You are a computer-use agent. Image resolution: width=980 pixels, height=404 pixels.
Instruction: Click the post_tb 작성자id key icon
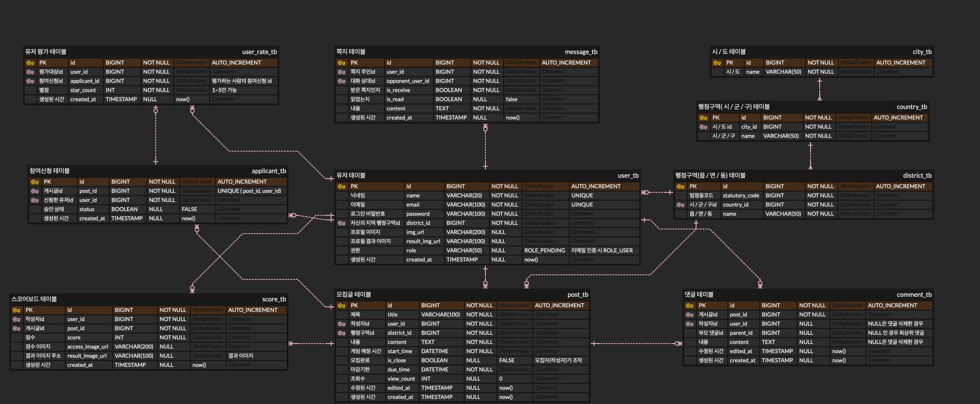(342, 324)
